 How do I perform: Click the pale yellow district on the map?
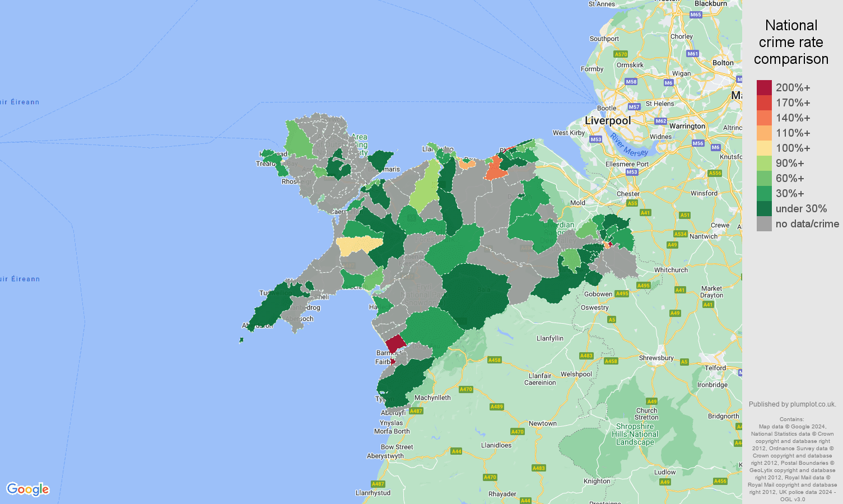pyautogui.click(x=360, y=245)
